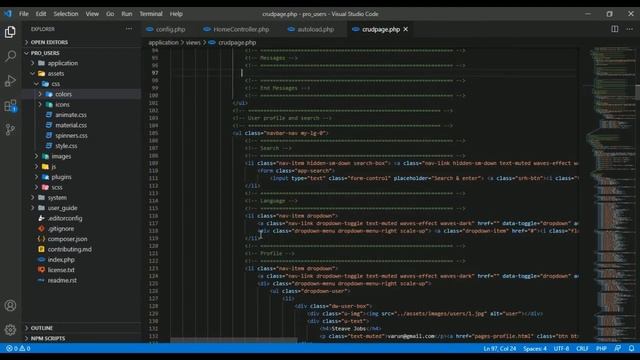Click the Split Editor Right icon
Viewport: 640px width, 360px height.
pyautogui.click(x=614, y=29)
